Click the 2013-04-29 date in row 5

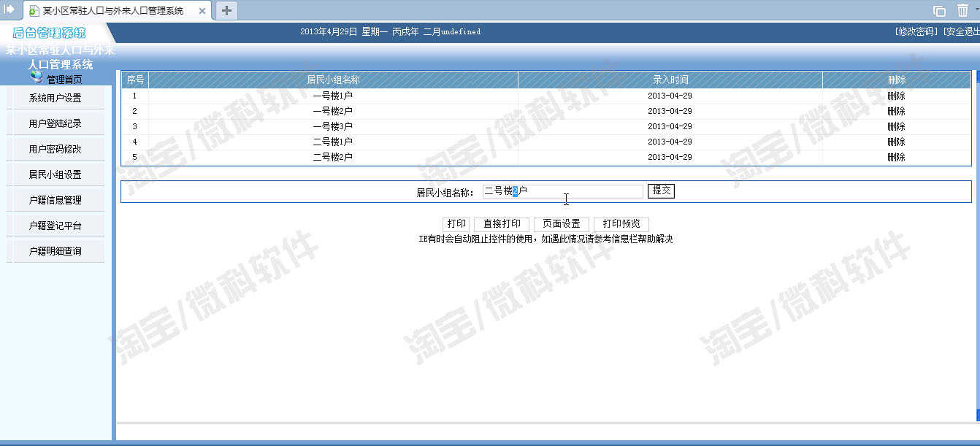[x=670, y=157]
